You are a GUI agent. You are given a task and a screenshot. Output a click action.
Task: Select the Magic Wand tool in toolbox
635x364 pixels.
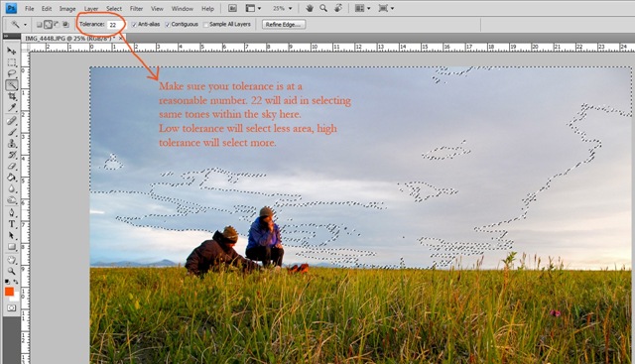11,85
